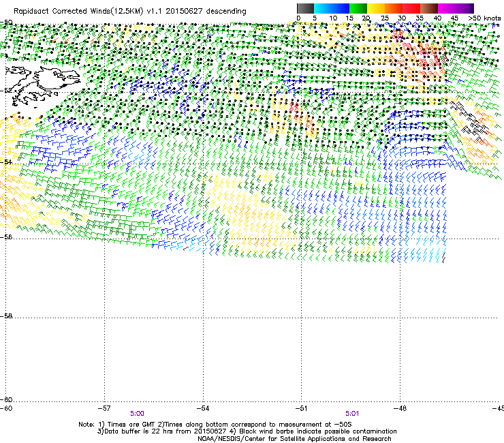The height and width of the screenshot is (443, 504).
Task: Click the '-45' longitude axis label
Action: pyautogui.click(x=499, y=408)
